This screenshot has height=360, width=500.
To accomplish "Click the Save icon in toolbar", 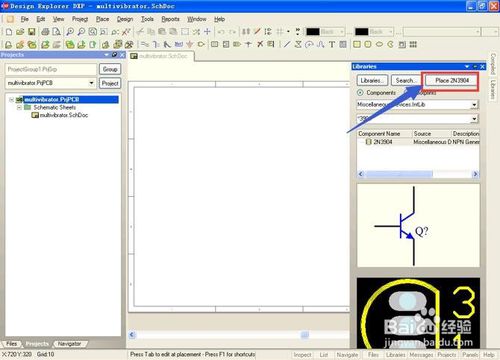I will [x=32, y=32].
